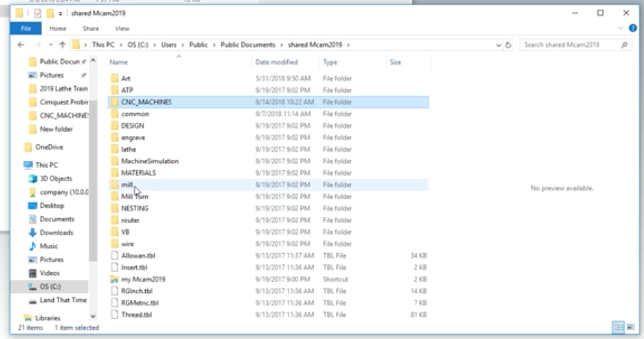
Task: Click the Forward navigation arrow
Action: click(37, 45)
